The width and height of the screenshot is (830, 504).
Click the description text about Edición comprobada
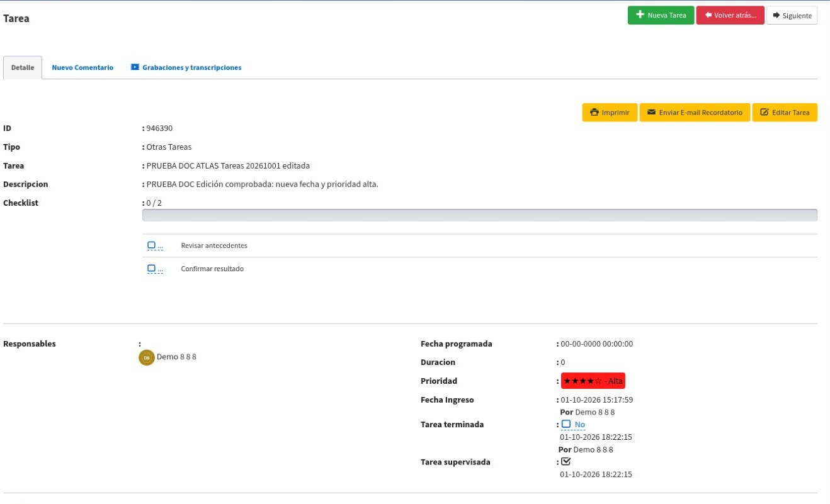point(262,184)
